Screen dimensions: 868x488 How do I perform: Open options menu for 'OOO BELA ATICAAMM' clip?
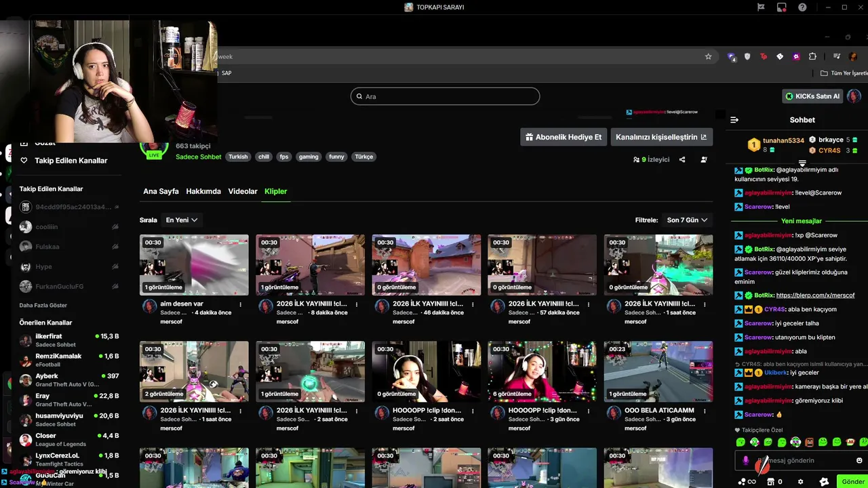704,411
